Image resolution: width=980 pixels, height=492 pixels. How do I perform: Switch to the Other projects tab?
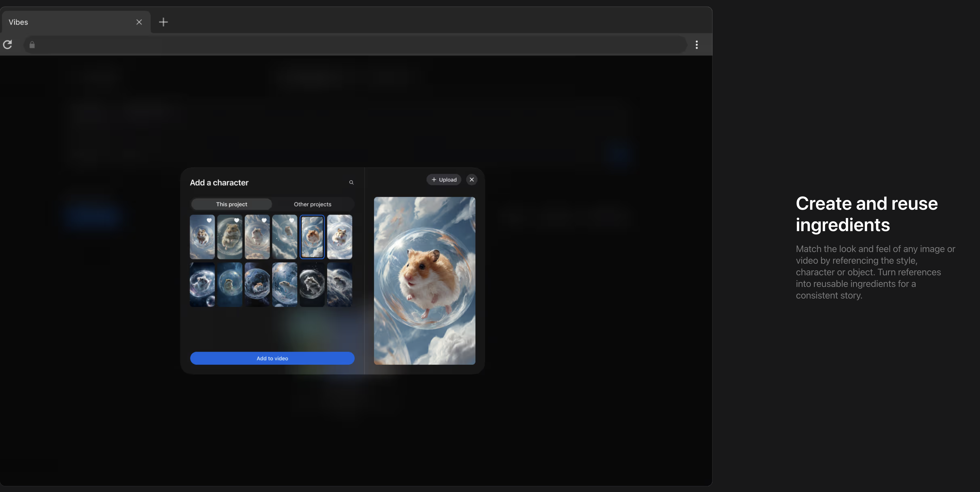312,204
